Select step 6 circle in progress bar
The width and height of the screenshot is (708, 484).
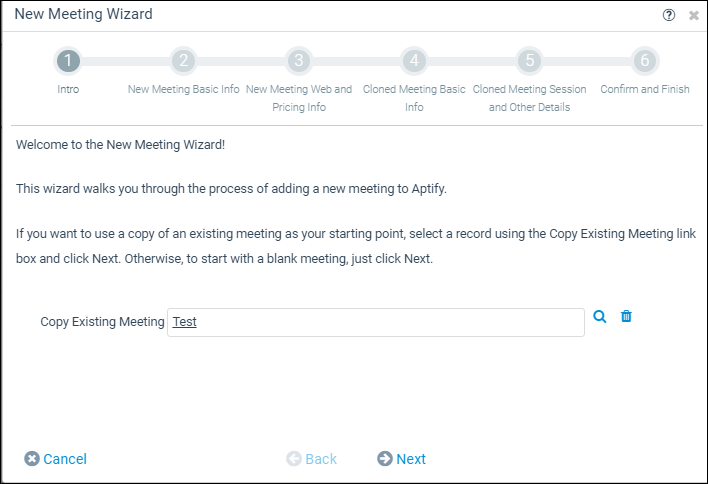[x=645, y=60]
